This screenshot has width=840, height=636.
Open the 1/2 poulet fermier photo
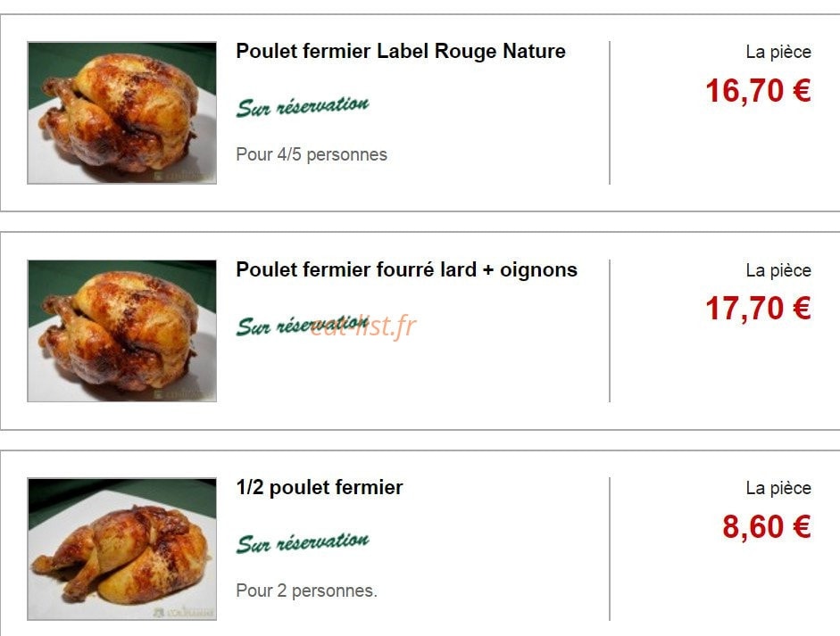point(122,549)
